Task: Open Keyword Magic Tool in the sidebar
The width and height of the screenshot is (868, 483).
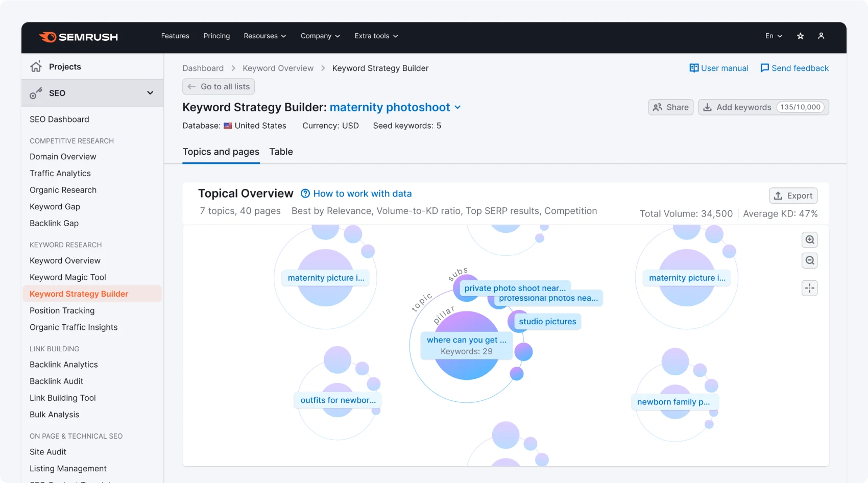Action: pos(68,277)
